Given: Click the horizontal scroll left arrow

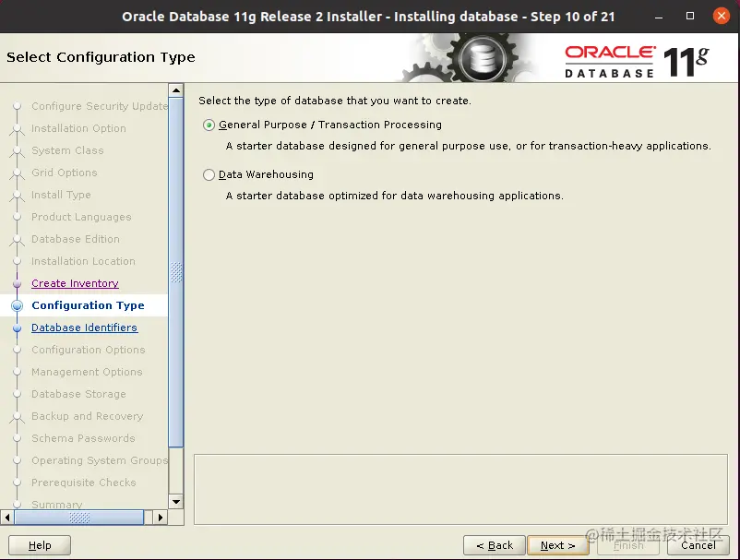Looking at the screenshot, I should click(x=7, y=518).
